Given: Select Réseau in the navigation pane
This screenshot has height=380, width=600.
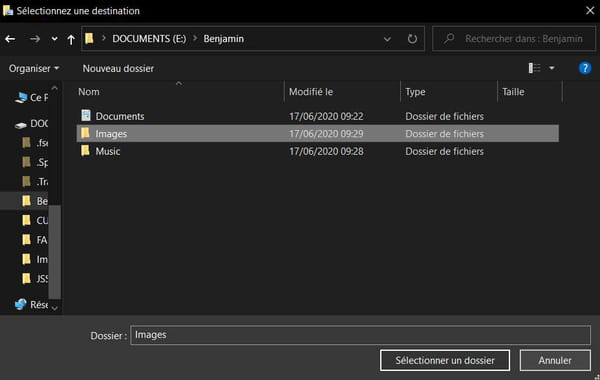Looking at the screenshot, I should tap(31, 305).
